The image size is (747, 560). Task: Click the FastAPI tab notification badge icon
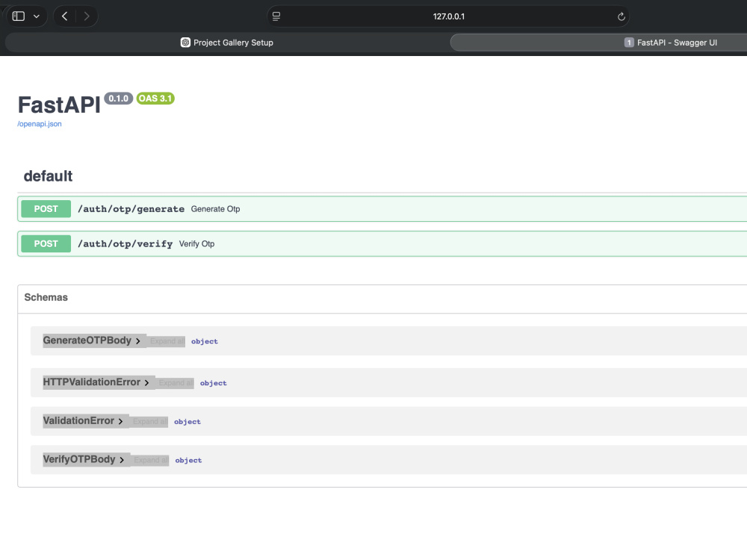[x=629, y=43]
